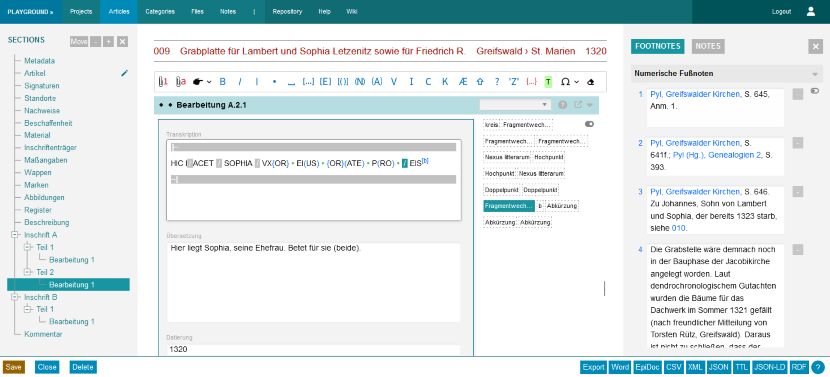Click the green T toolbar button
830x377 pixels.
click(x=548, y=82)
